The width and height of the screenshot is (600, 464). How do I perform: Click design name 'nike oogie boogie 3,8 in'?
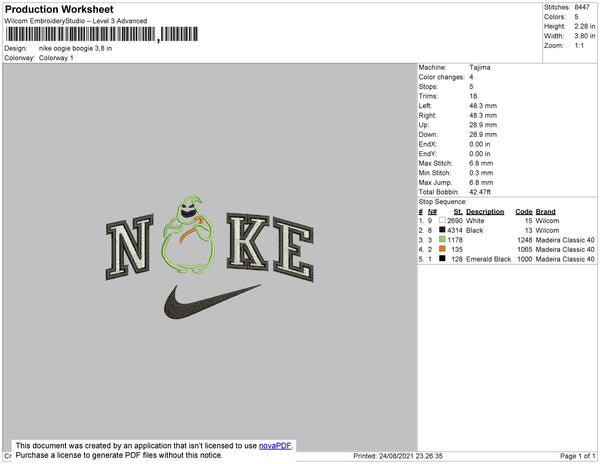pos(75,48)
